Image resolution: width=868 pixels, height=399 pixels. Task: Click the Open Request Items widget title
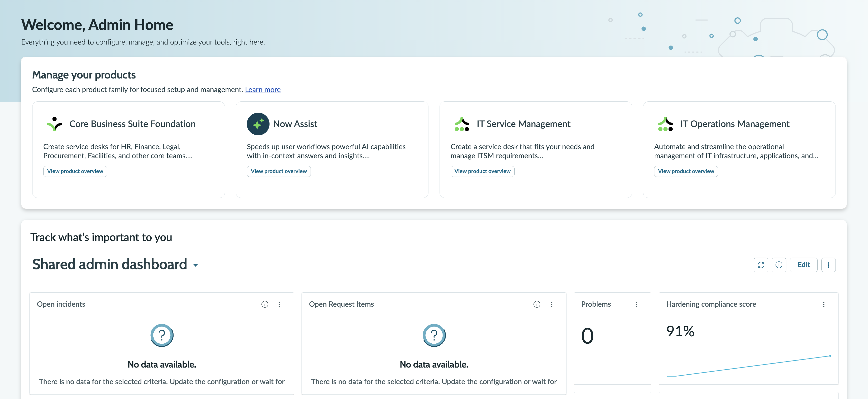(x=341, y=304)
